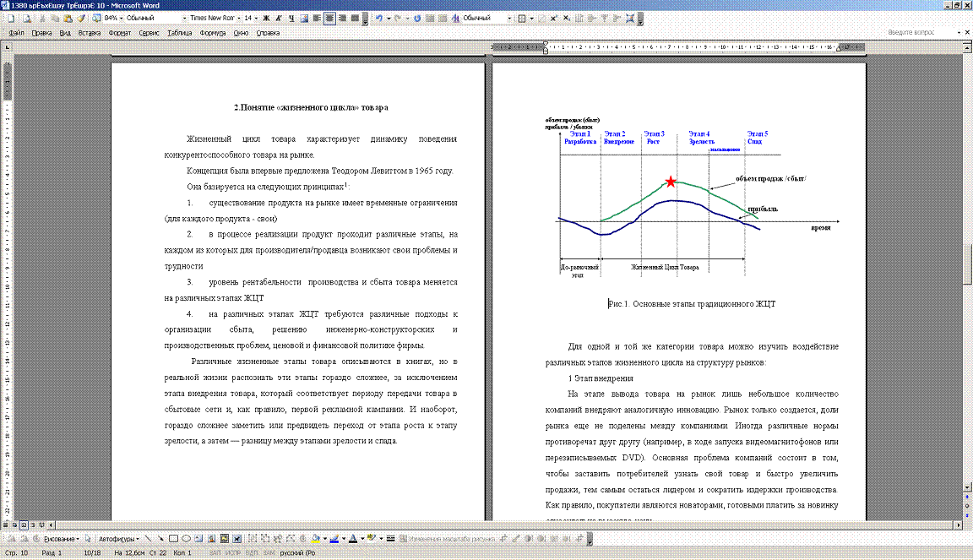Open the Вставка menu
Image resolution: width=973 pixels, height=560 pixels.
[x=90, y=33]
